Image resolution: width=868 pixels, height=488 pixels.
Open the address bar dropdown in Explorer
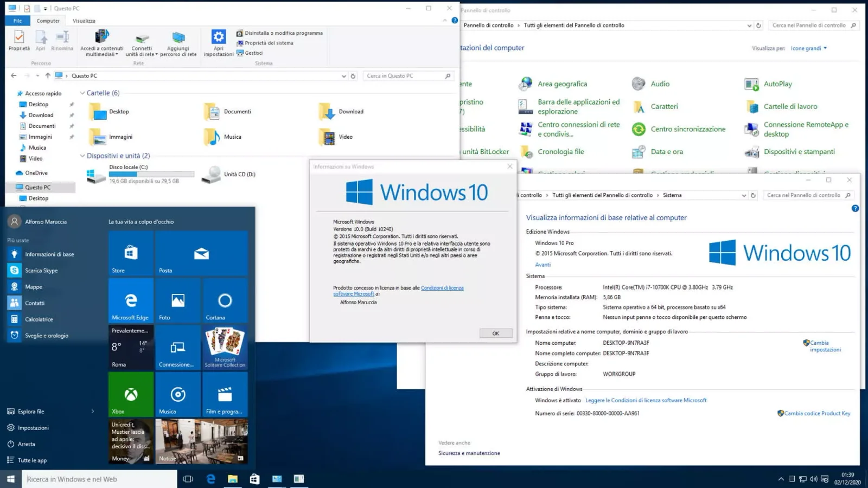(x=344, y=75)
